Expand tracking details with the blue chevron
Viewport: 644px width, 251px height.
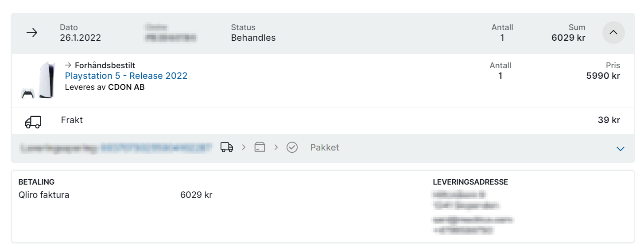(620, 149)
